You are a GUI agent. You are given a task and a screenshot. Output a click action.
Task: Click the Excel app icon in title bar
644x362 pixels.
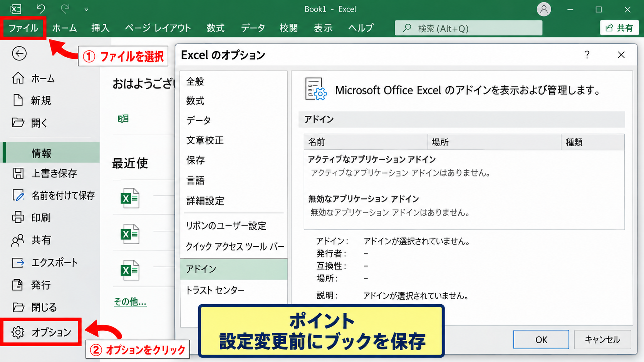coord(16,9)
